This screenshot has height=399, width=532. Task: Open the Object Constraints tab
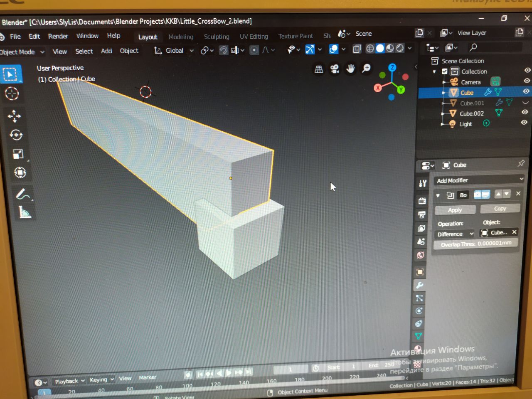(x=419, y=323)
